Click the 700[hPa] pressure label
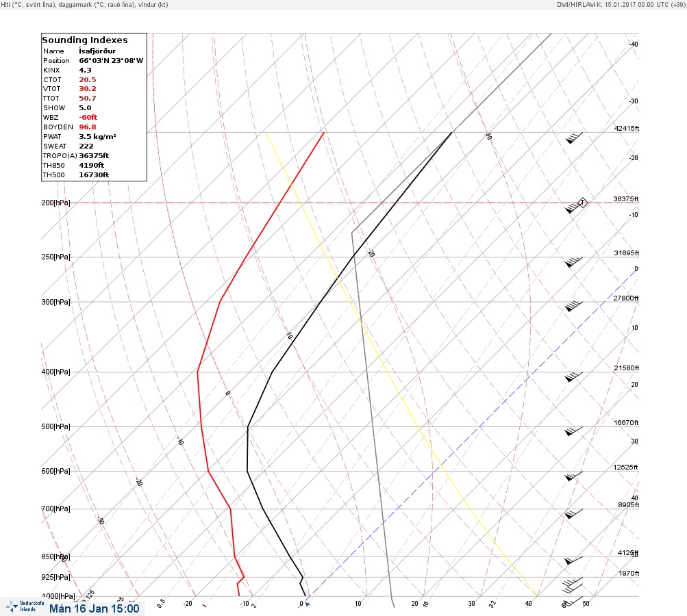This screenshot has width=687, height=616. click(x=55, y=509)
